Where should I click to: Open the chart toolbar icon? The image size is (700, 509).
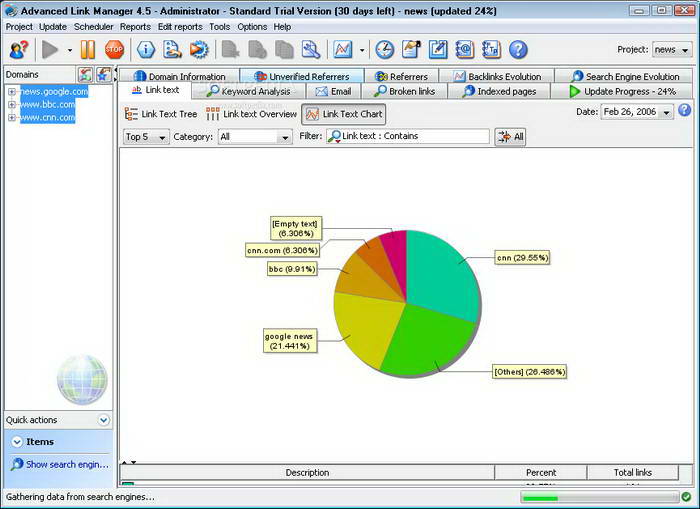pyautogui.click(x=343, y=50)
